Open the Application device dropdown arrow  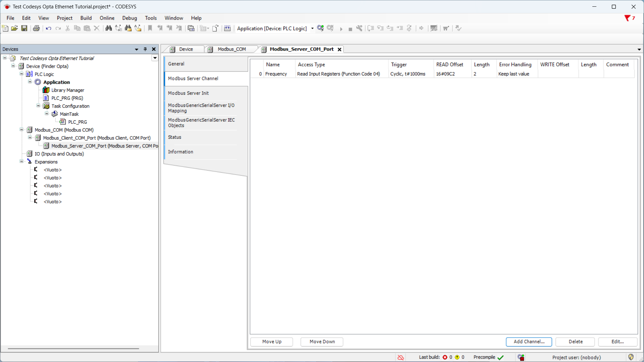click(x=312, y=28)
